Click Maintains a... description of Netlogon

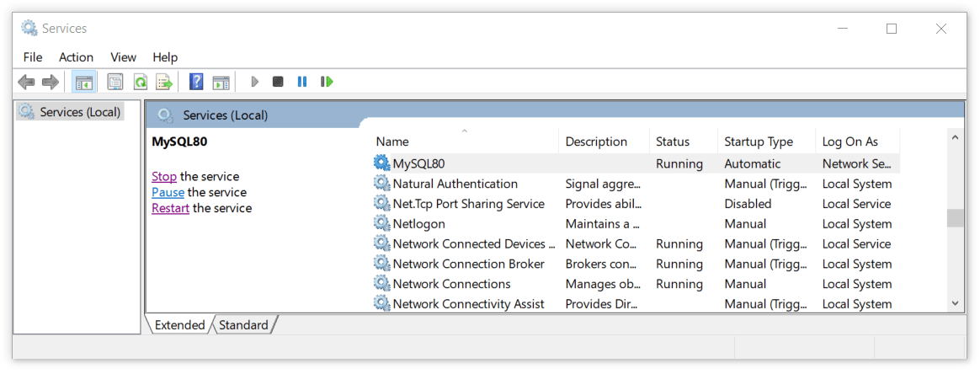603,224
